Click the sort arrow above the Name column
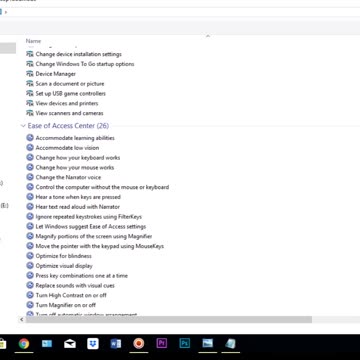The height and width of the screenshot is (360, 360). [208, 36]
